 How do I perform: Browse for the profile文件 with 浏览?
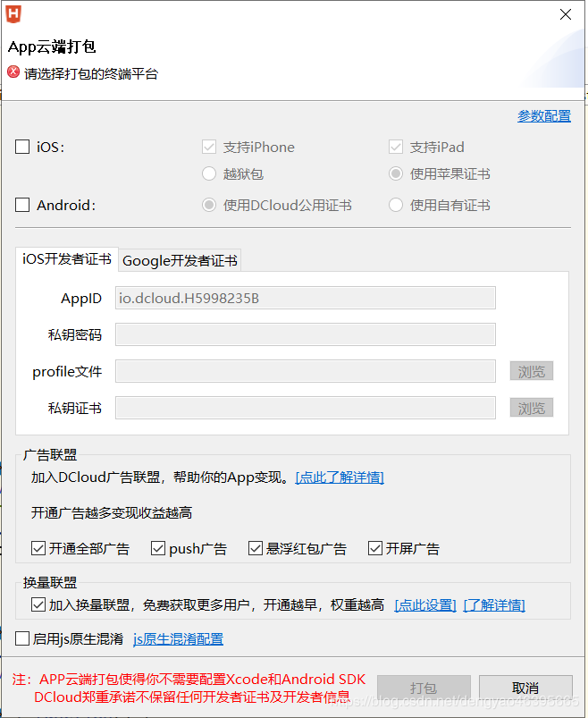(532, 371)
